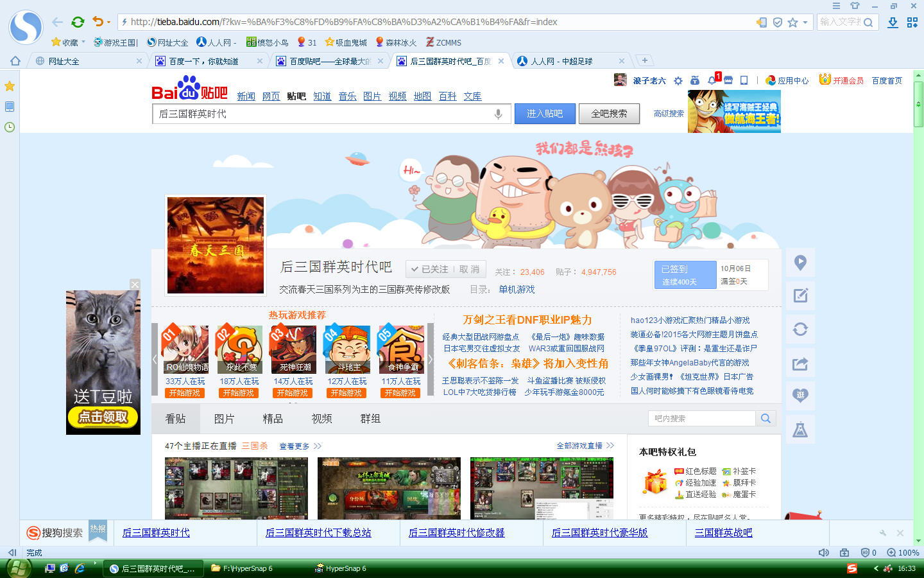
Task: Close the 人人网 - 中超足球 tab
Action: (x=622, y=61)
